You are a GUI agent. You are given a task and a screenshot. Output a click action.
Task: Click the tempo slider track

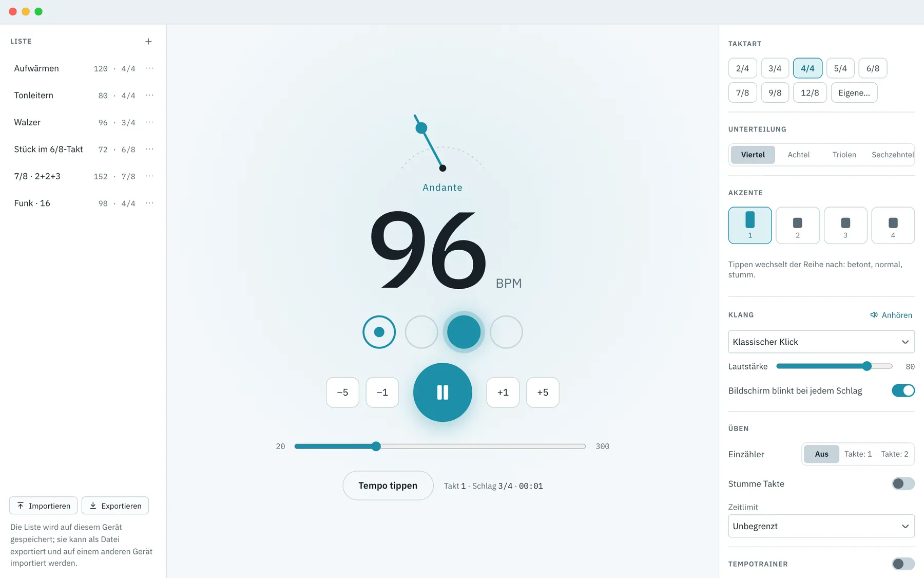(440, 446)
